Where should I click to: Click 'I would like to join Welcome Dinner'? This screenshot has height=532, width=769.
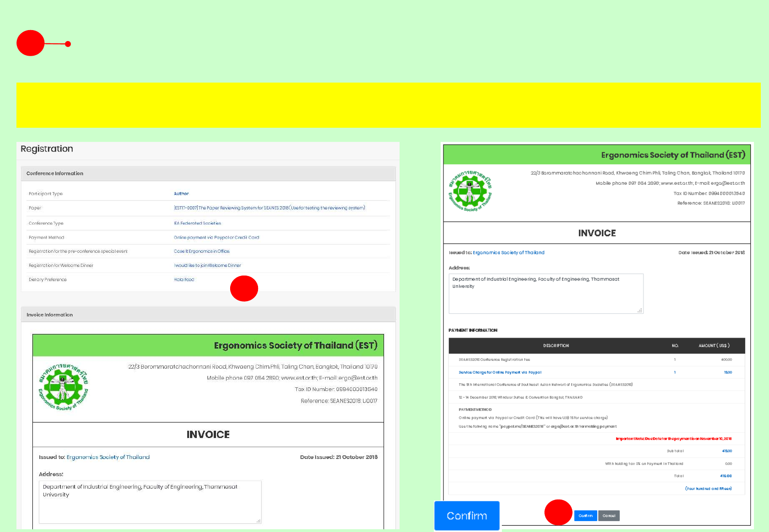click(x=207, y=265)
